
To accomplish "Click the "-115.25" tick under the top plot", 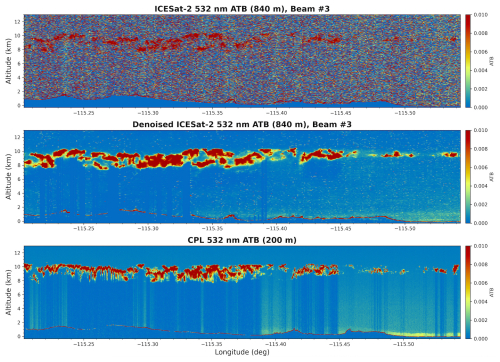I will pyautogui.click(x=83, y=113).
